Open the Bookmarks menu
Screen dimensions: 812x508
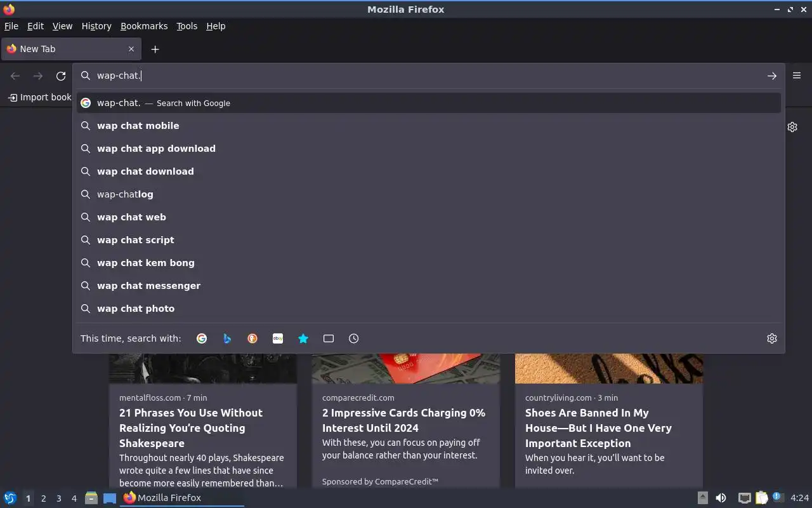(x=144, y=26)
